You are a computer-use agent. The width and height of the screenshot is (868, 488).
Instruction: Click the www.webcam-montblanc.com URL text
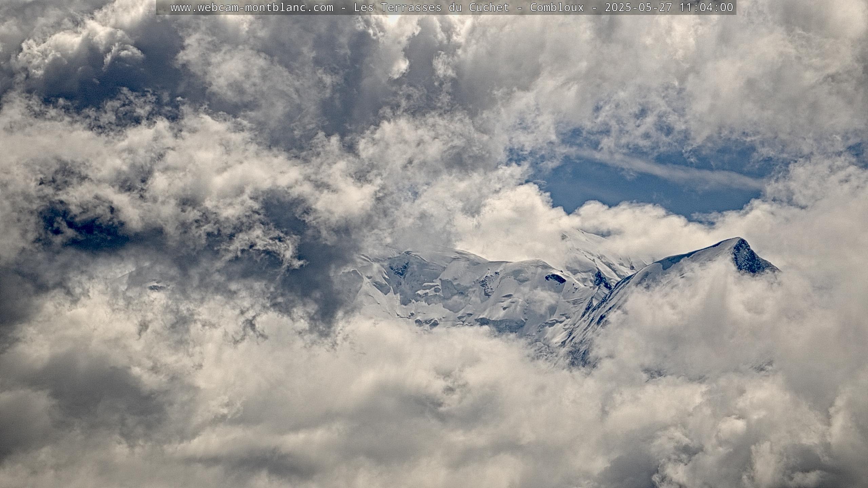252,7
